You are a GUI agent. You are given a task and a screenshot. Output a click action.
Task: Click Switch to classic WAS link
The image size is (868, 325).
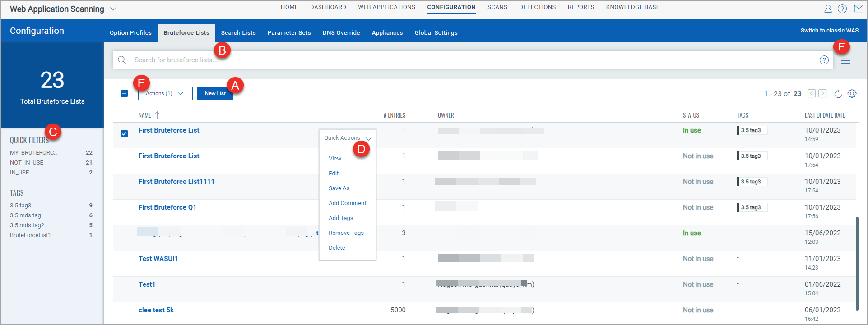pos(830,31)
